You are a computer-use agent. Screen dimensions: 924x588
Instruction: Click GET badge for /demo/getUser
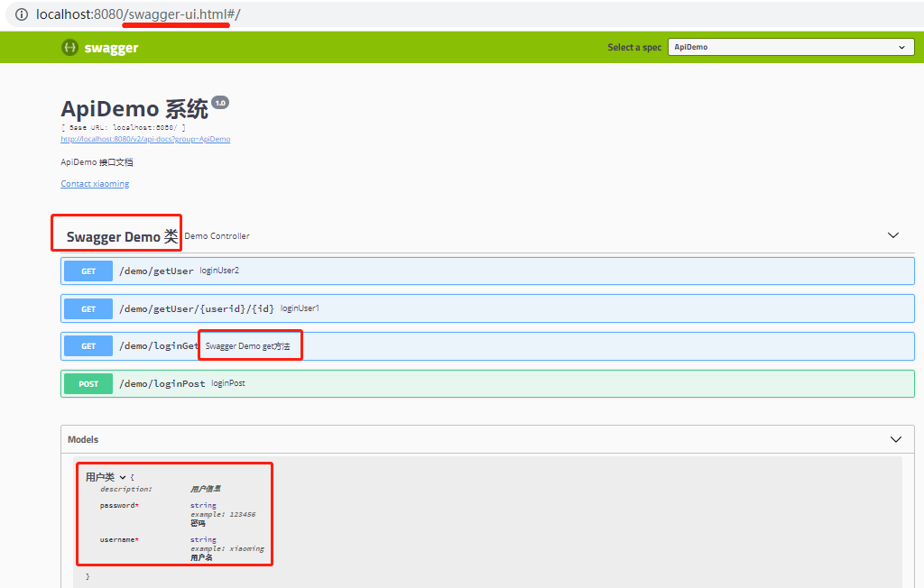88,271
